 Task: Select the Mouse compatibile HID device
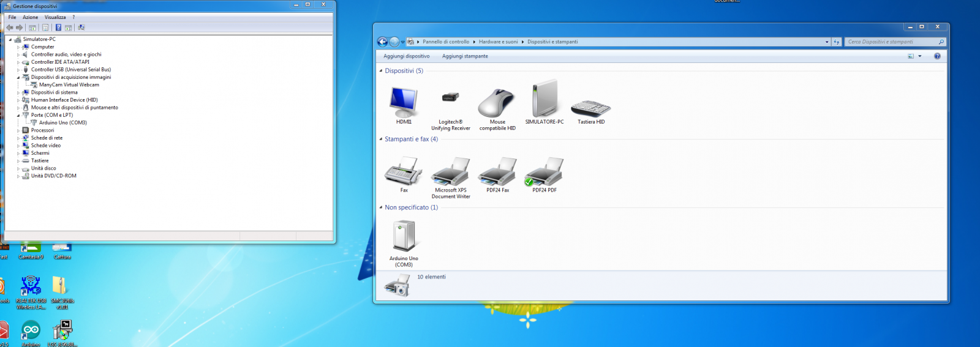pyautogui.click(x=497, y=102)
